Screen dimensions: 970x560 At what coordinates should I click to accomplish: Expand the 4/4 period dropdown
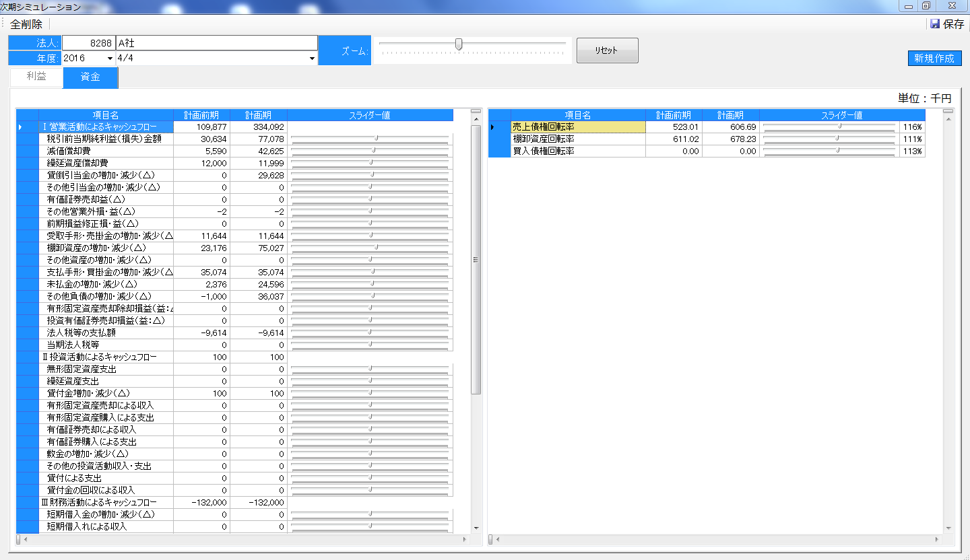point(312,59)
